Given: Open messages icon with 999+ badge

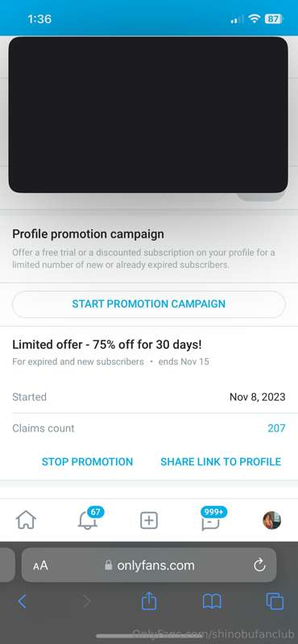Looking at the screenshot, I should (212, 518).
